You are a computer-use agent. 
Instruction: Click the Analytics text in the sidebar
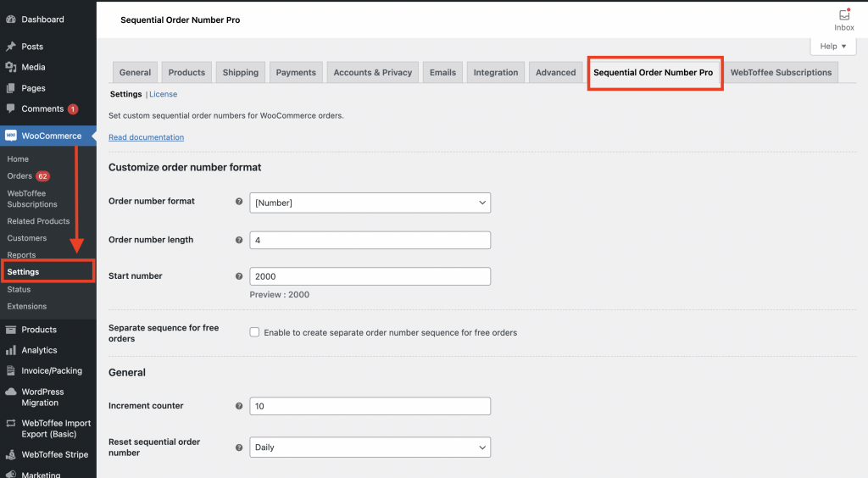click(39, 350)
